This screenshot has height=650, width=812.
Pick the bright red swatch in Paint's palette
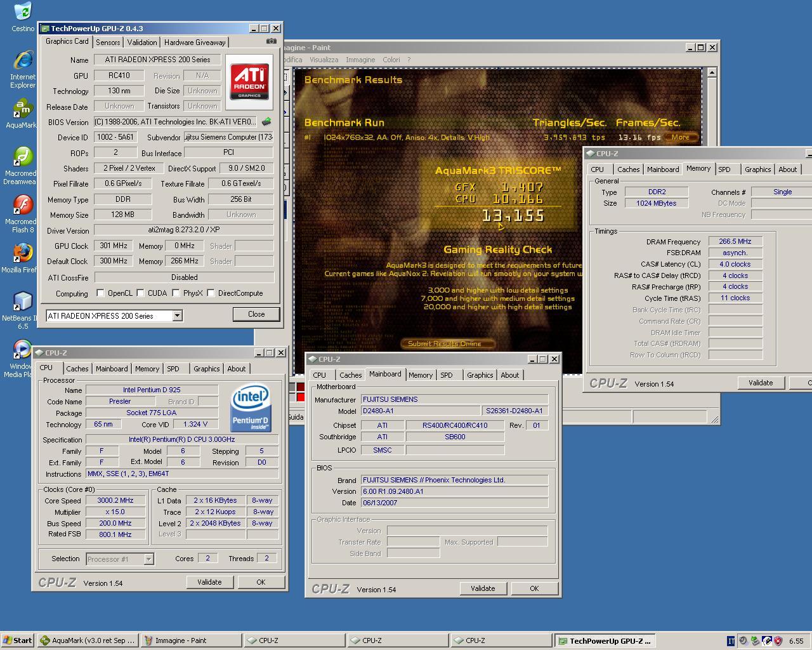point(301,397)
